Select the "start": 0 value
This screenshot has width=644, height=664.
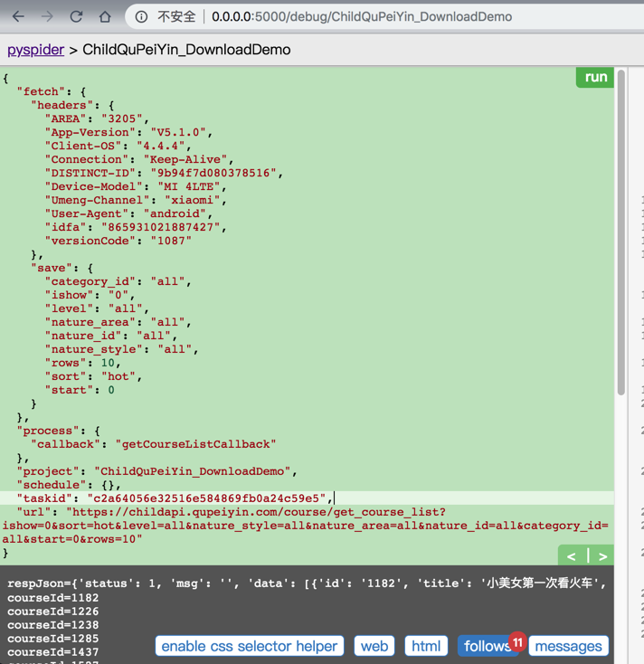click(111, 390)
